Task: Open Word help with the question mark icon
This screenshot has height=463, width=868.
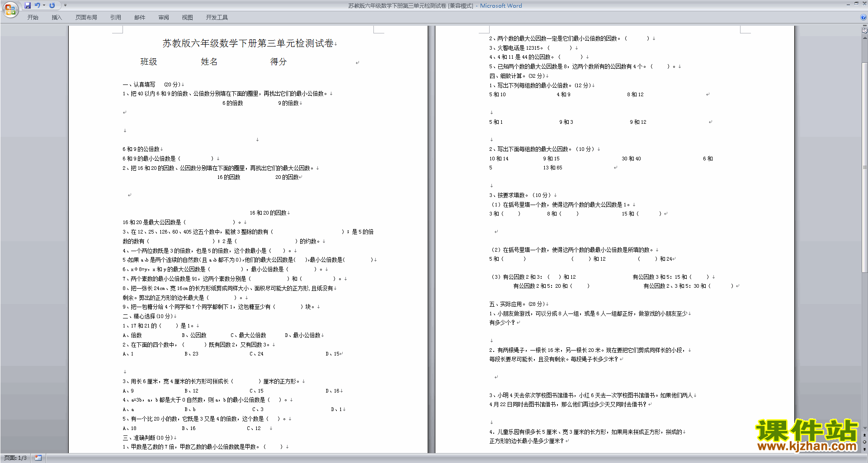Action: [x=863, y=18]
